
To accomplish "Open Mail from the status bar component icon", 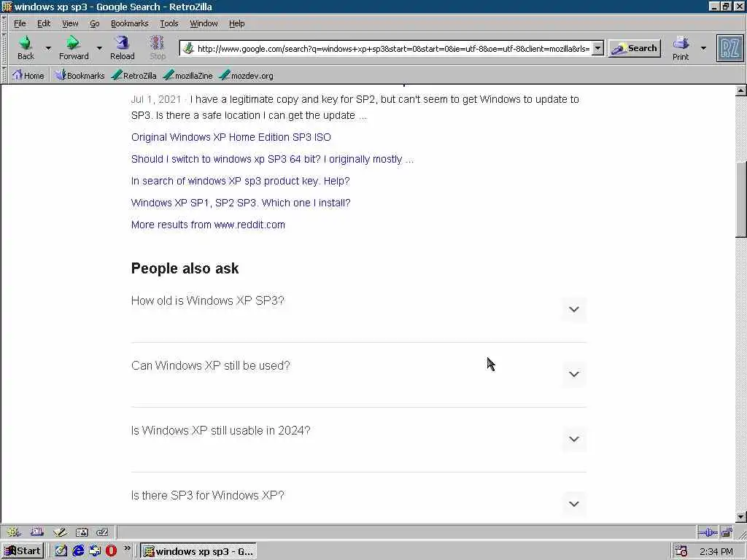I will coord(36,532).
